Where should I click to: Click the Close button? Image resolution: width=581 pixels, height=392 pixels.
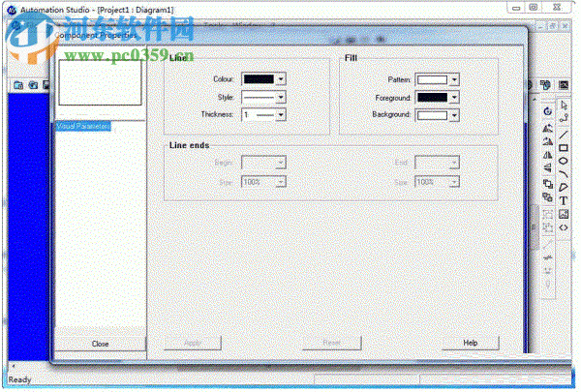(x=100, y=344)
